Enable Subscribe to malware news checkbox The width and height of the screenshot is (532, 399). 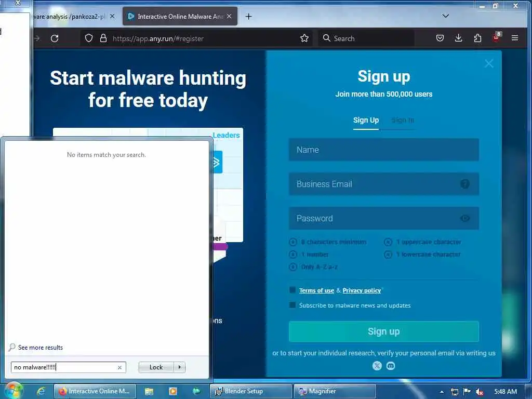(292, 304)
